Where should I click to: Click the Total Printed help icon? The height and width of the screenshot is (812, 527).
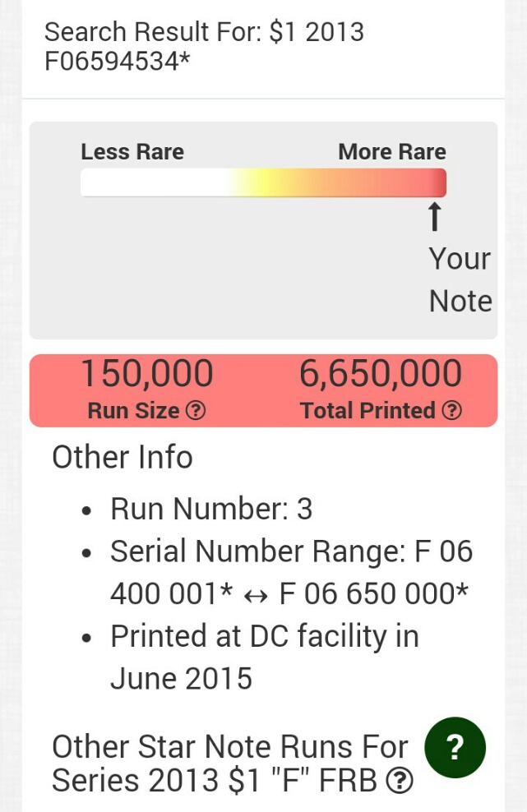click(x=452, y=411)
